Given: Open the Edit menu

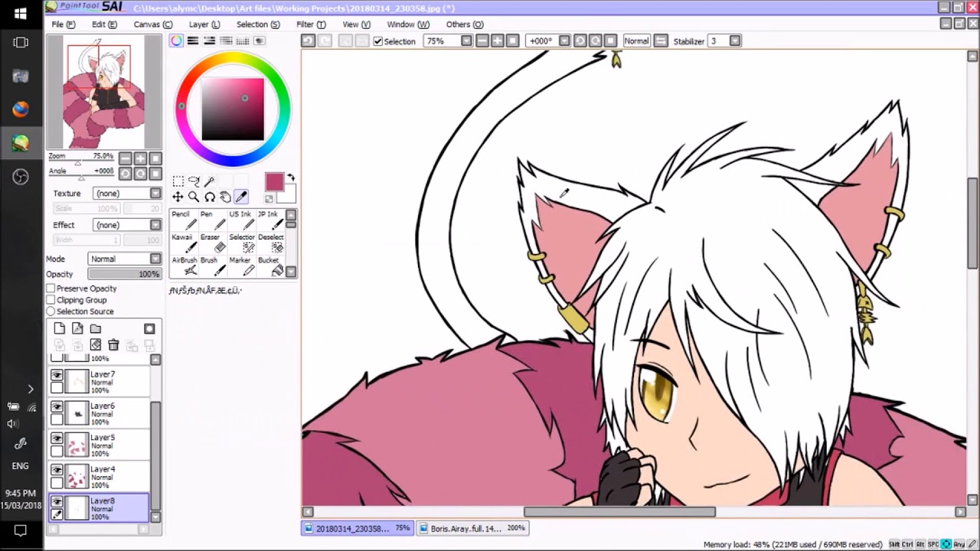Looking at the screenshot, I should click(x=104, y=24).
